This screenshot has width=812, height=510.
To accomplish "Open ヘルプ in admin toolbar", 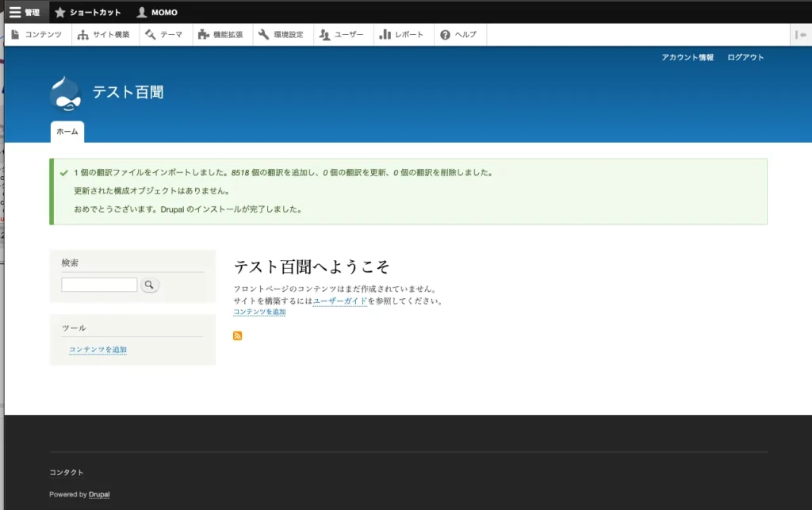I will point(458,35).
